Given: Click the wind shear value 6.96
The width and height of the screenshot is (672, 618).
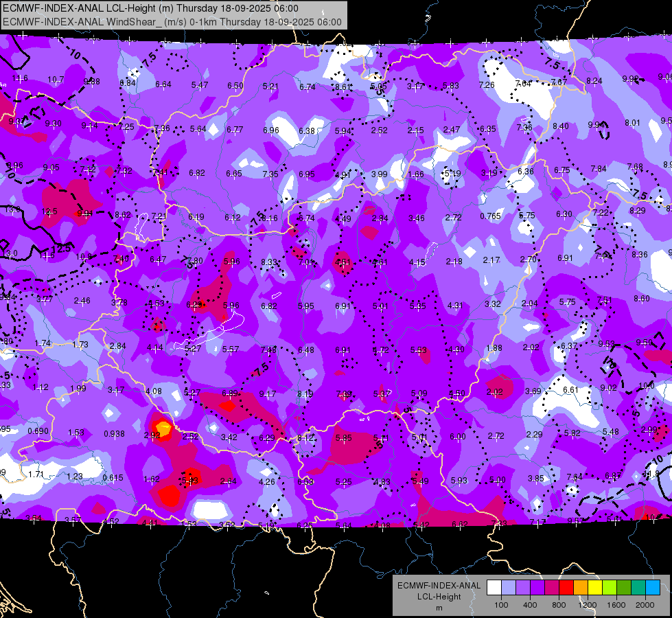Looking at the screenshot, I should point(271,130).
